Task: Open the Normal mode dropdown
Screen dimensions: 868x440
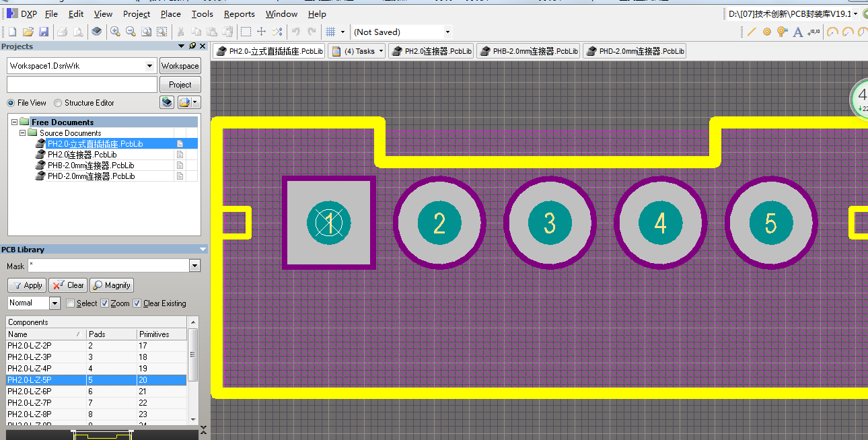Action: (55, 303)
